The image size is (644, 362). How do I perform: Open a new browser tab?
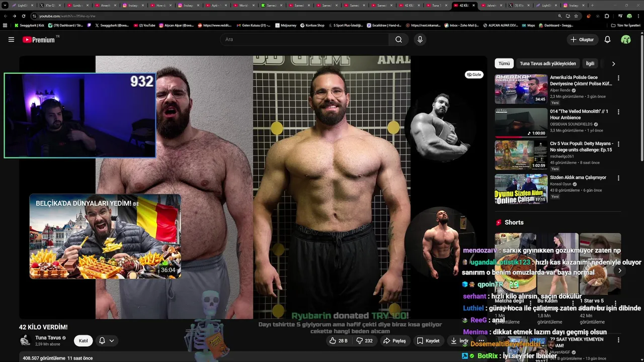592,5
